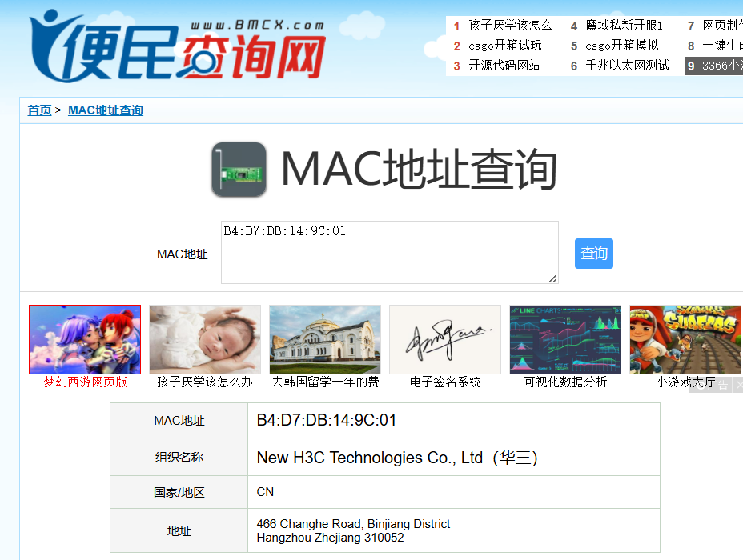Open the 首页 breadcrumb link
Screen dimensions: 743x560
(x=39, y=110)
